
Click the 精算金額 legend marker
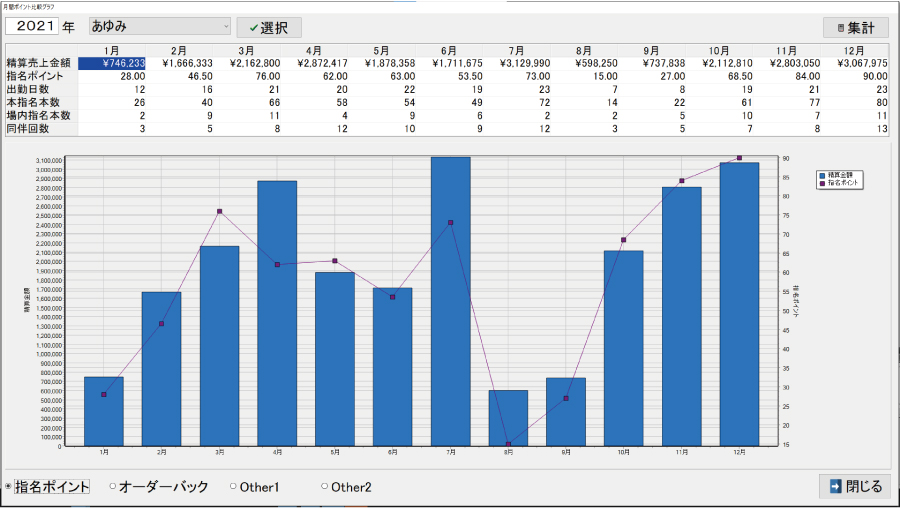pyautogui.click(x=822, y=175)
